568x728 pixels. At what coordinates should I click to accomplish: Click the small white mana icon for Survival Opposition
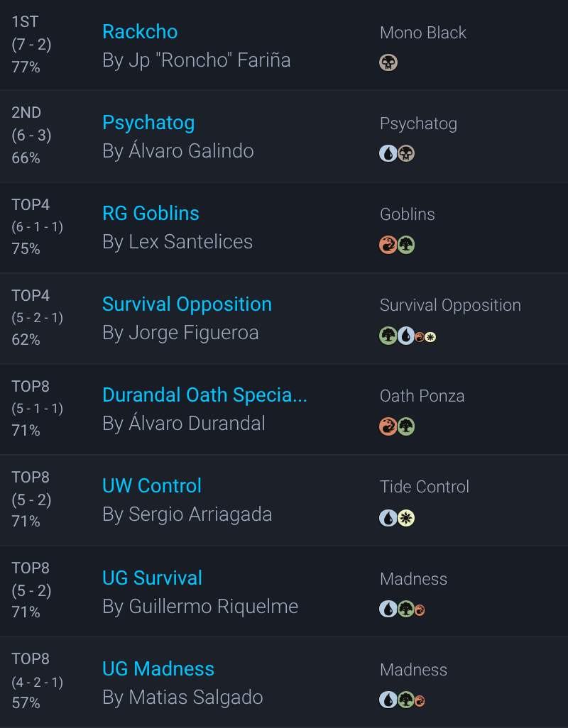tap(430, 337)
